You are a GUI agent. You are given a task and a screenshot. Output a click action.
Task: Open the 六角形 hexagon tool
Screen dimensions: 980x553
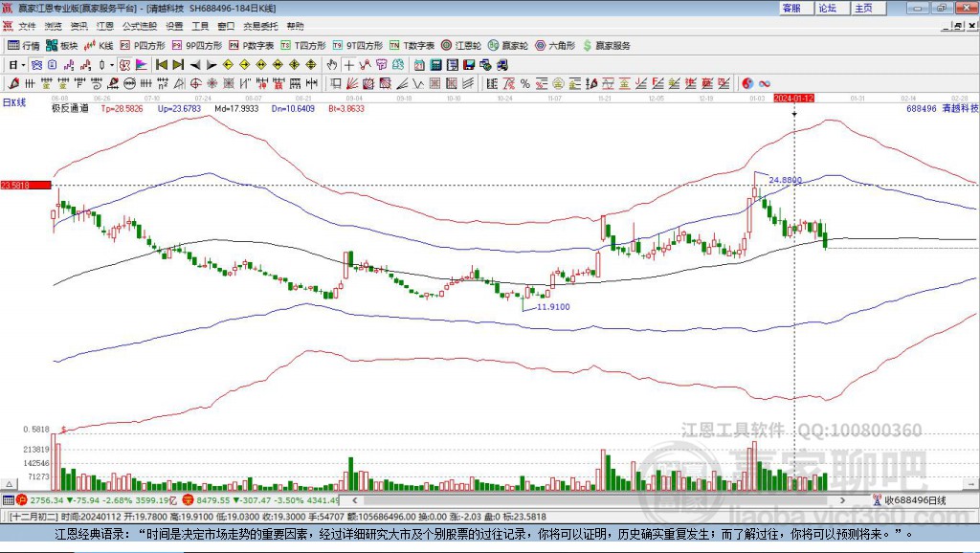555,46
